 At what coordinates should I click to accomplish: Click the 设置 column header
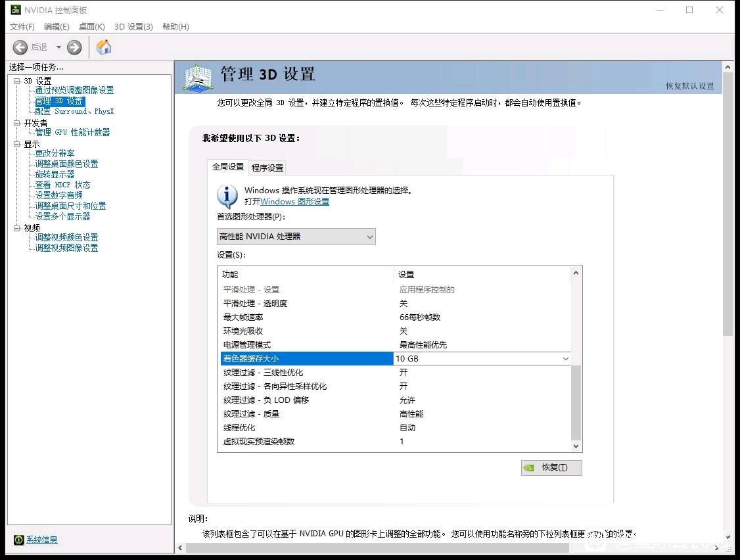tap(482, 274)
